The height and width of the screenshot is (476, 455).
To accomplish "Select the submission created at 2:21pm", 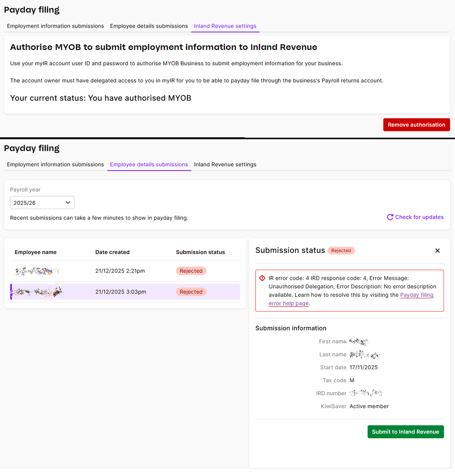I will point(120,271).
